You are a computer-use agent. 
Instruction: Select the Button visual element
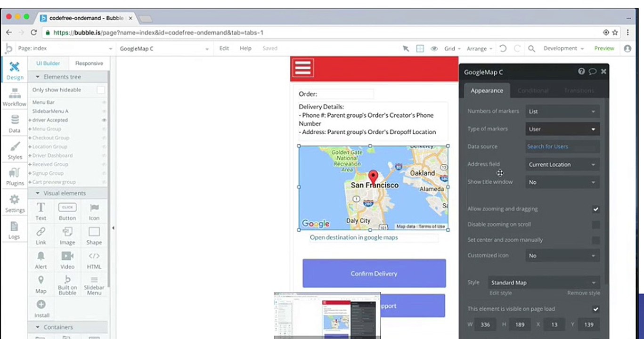67,211
